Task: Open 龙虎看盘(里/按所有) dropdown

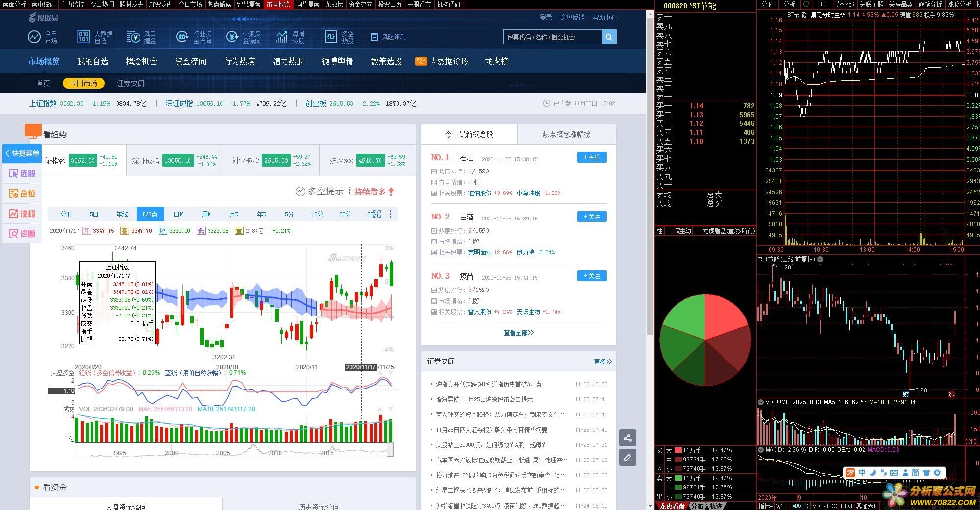Action: click(728, 231)
